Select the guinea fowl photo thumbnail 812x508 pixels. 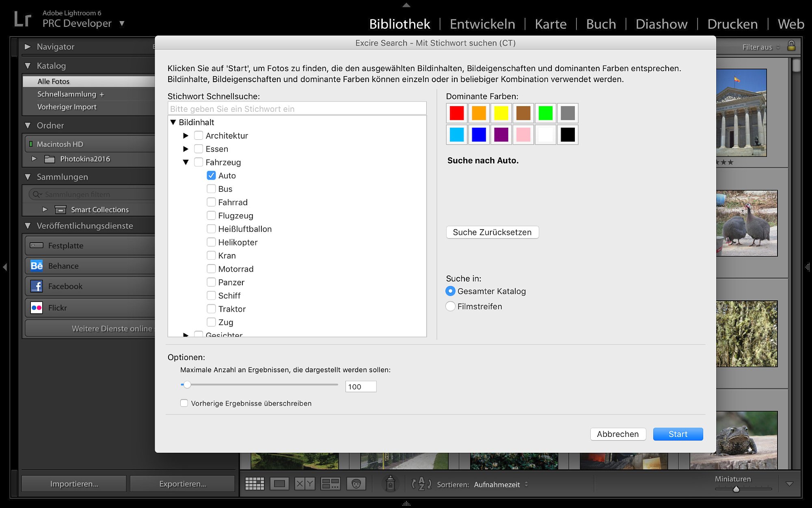(747, 223)
